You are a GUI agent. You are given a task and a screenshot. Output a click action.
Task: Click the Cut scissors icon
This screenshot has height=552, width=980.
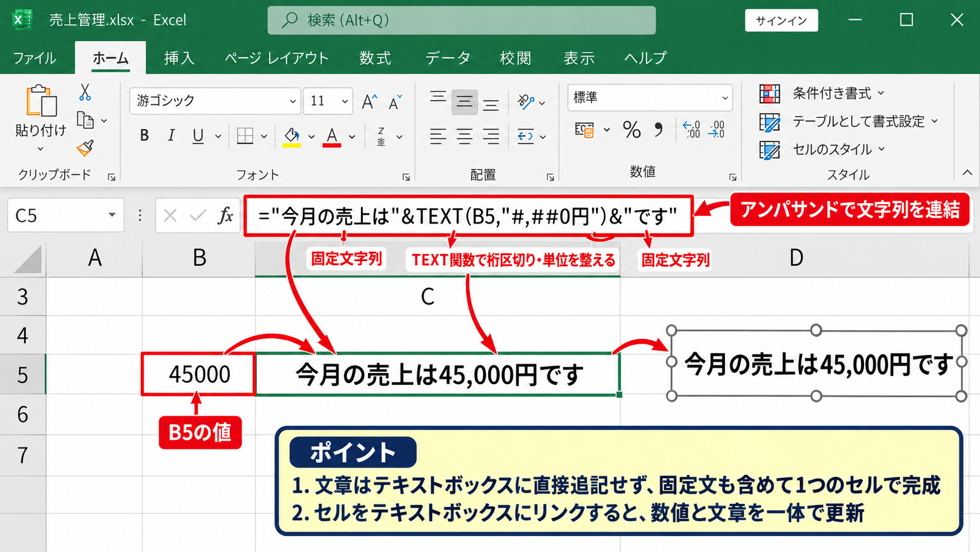point(86,92)
